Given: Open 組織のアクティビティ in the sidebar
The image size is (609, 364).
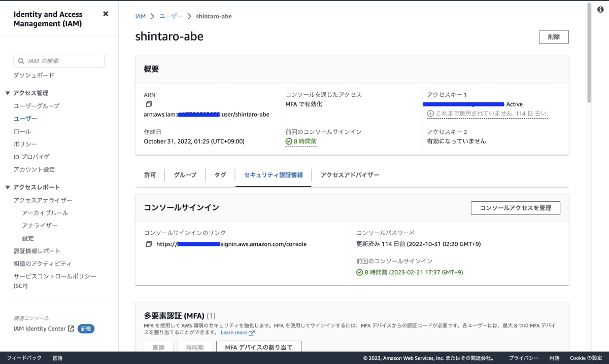Looking at the screenshot, I should [x=43, y=264].
